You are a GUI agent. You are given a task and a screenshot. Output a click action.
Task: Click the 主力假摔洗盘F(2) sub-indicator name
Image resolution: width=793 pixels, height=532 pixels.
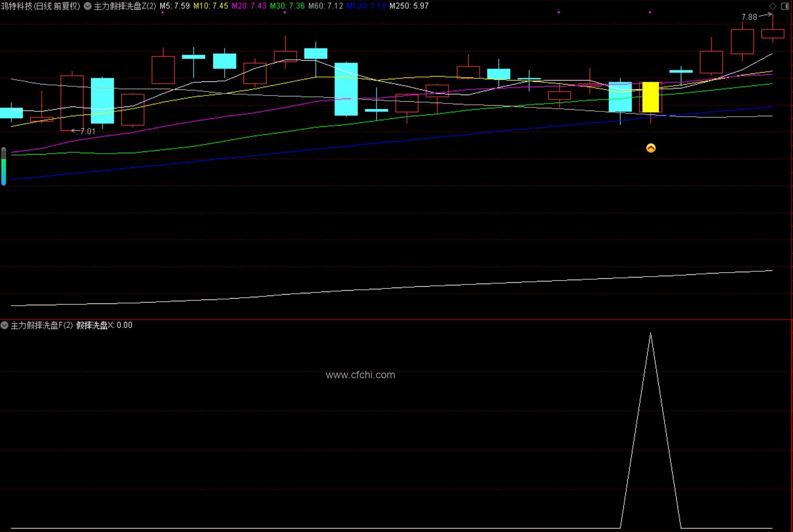point(41,325)
